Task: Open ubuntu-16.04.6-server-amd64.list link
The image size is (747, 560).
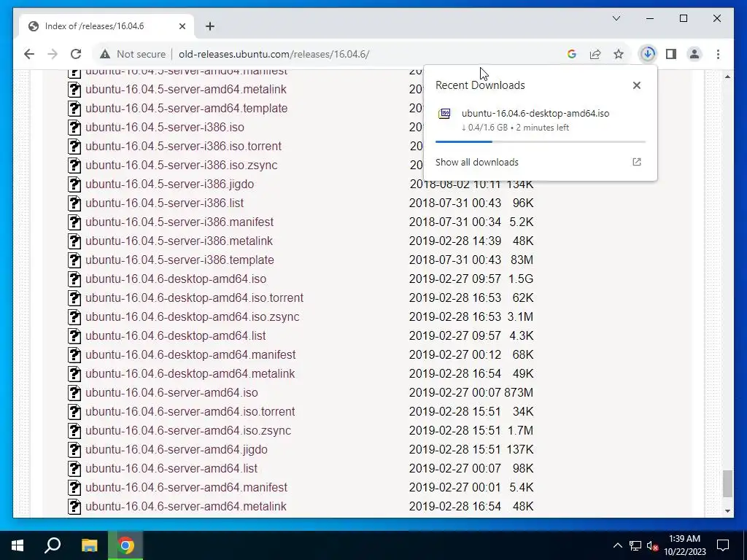Action: [171, 469]
